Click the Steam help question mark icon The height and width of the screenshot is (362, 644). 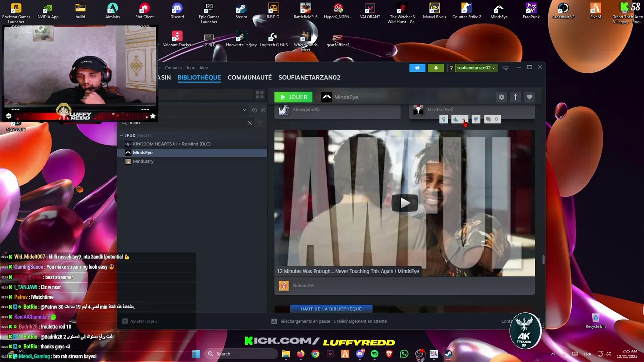pyautogui.click(x=451, y=68)
